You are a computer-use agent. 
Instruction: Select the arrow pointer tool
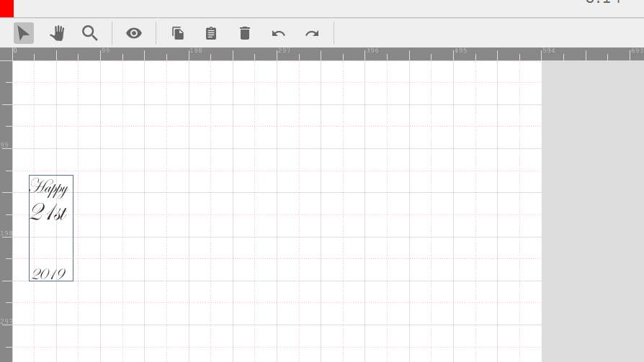coord(24,33)
